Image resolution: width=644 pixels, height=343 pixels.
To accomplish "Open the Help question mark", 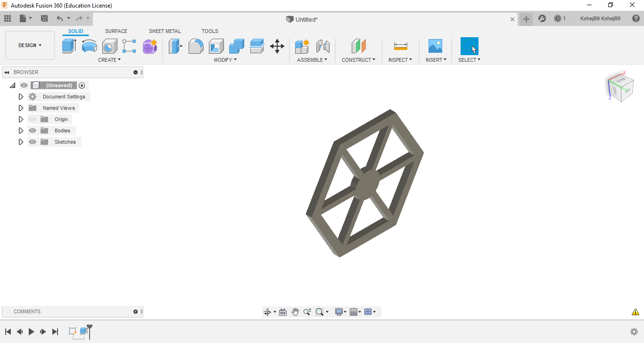I will 636,19.
